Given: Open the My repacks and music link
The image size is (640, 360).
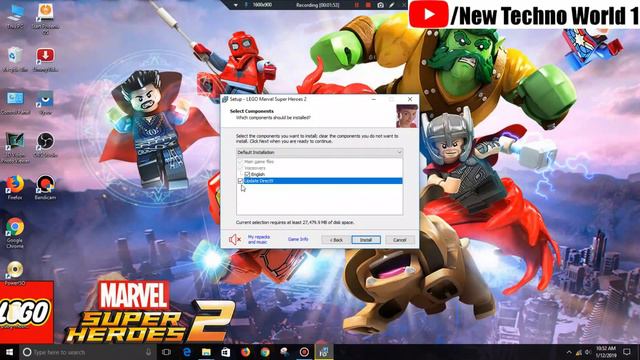Looking at the screenshot, I should point(259,240).
